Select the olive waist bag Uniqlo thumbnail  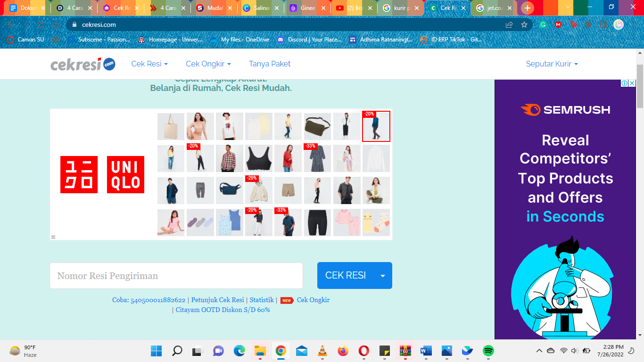pos(317,126)
